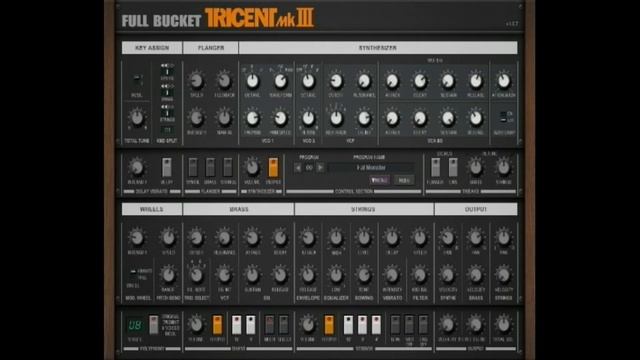Click the green Polyphony voices display
The width and height of the screenshot is (640, 360).
(135, 325)
